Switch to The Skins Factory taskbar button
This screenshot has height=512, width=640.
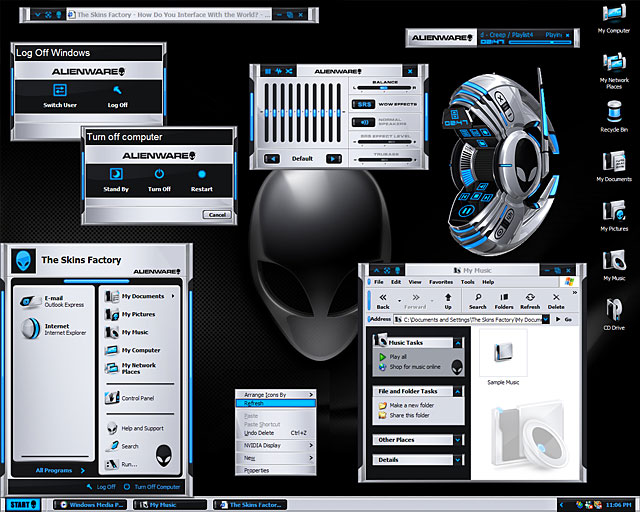tap(250, 505)
